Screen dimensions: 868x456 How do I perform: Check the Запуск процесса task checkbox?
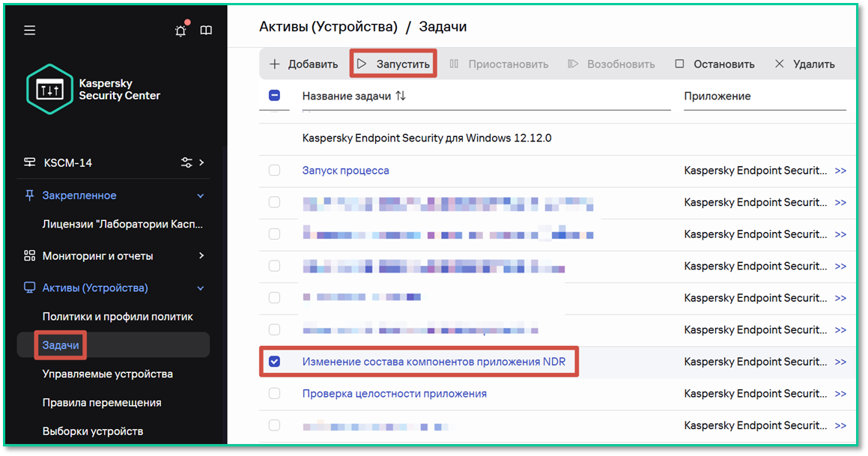(275, 171)
